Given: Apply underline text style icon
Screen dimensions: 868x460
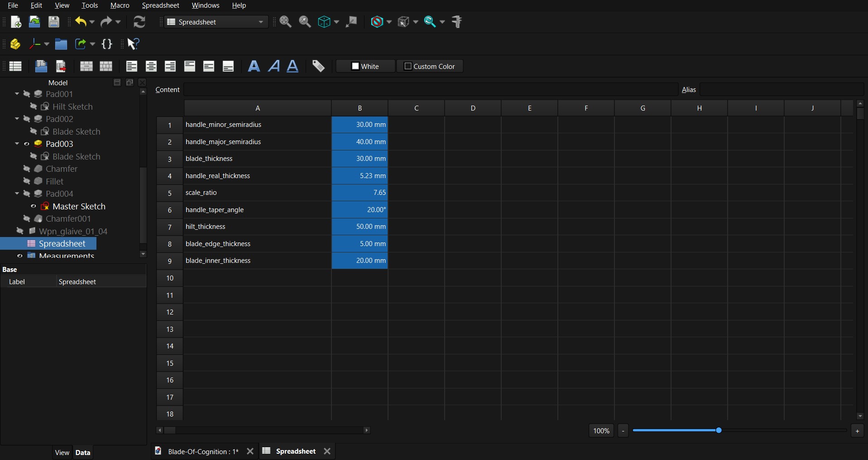Looking at the screenshot, I should (293, 66).
